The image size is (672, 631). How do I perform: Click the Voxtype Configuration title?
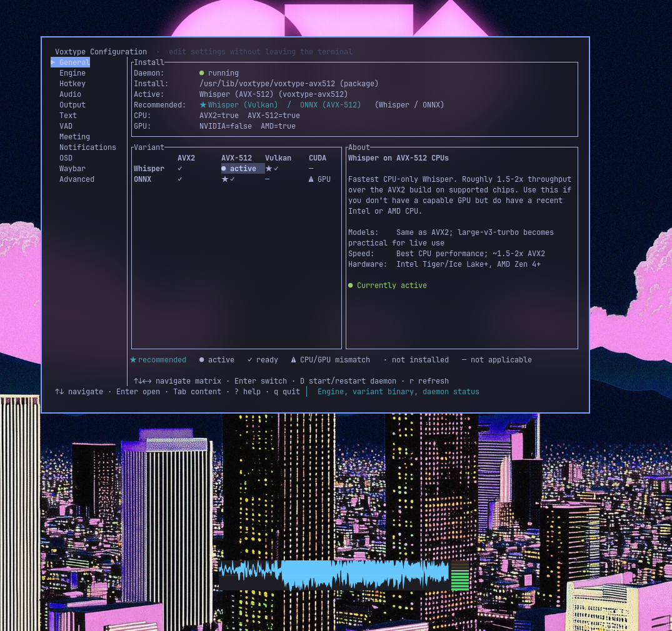pos(101,52)
